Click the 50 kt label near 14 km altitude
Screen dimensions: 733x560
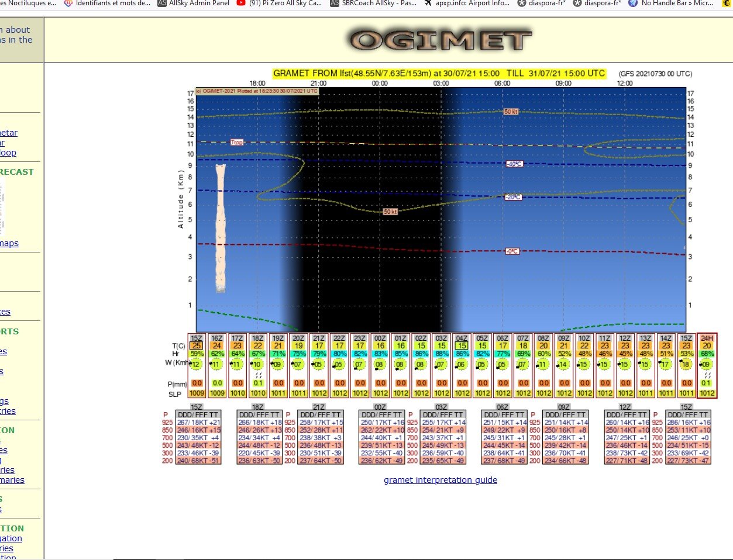click(x=511, y=112)
